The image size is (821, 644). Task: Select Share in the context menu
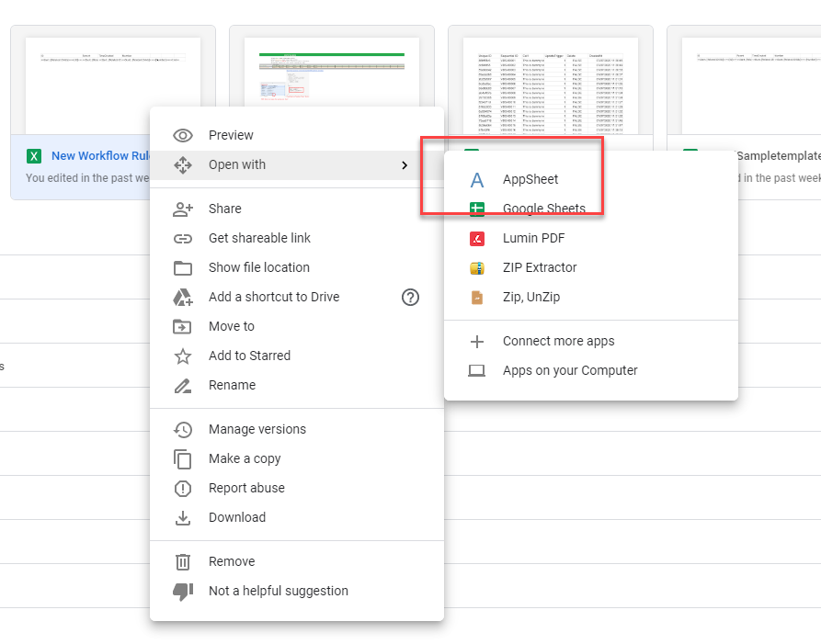pyautogui.click(x=297, y=209)
